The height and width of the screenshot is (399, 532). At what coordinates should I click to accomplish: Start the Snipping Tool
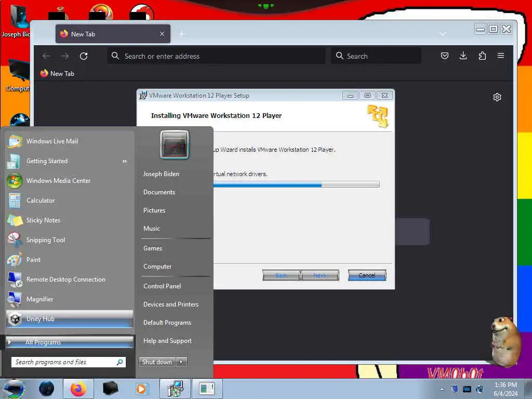tap(70, 240)
